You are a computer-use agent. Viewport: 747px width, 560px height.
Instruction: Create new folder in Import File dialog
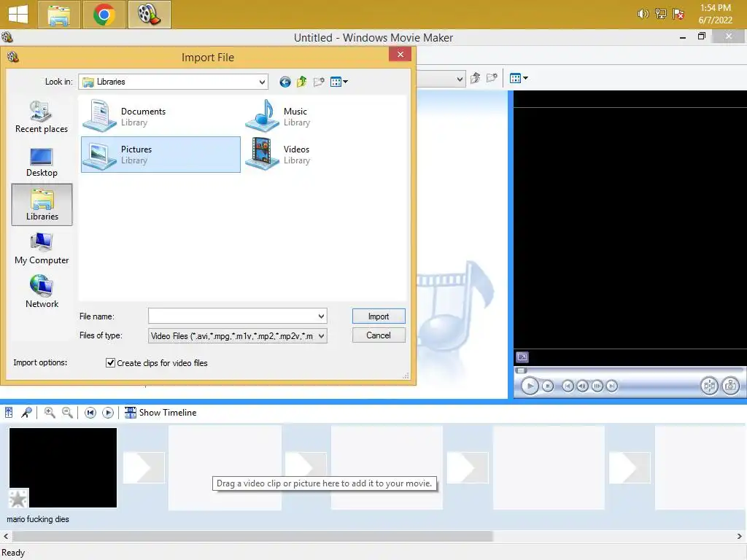tap(319, 82)
